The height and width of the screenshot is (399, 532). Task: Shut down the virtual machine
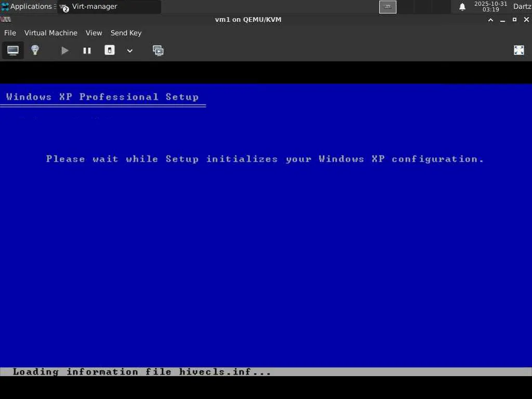coord(109,50)
